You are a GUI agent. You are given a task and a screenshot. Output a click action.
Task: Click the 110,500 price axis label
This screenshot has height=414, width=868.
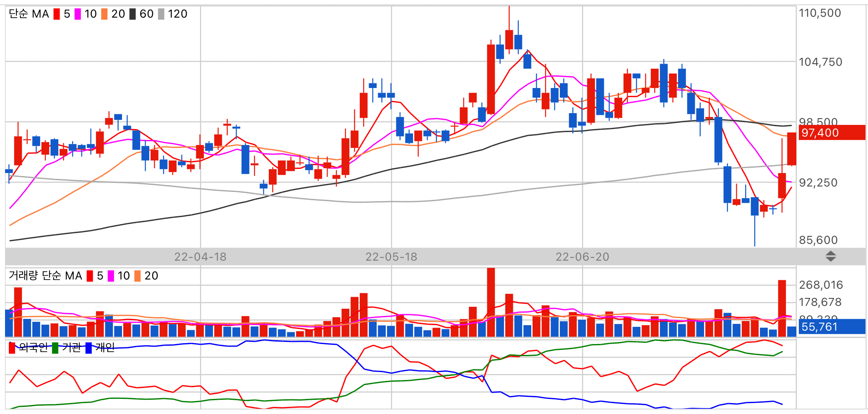click(x=820, y=13)
